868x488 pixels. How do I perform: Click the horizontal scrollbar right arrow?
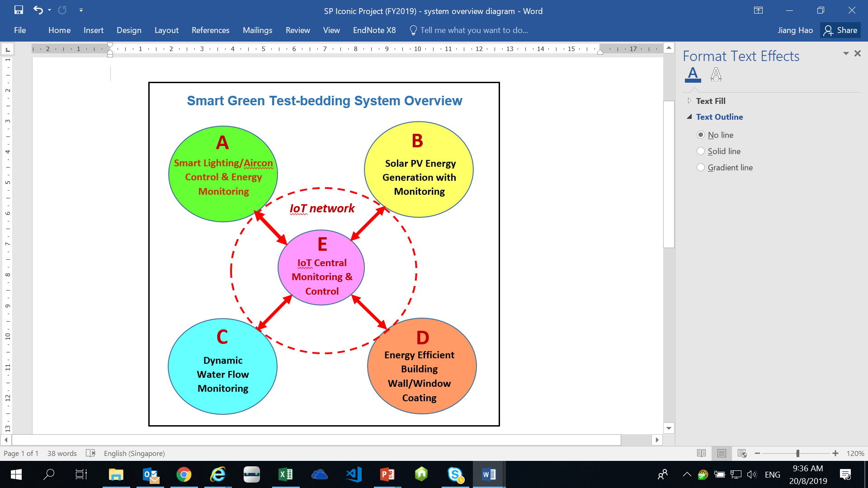pyautogui.click(x=657, y=440)
